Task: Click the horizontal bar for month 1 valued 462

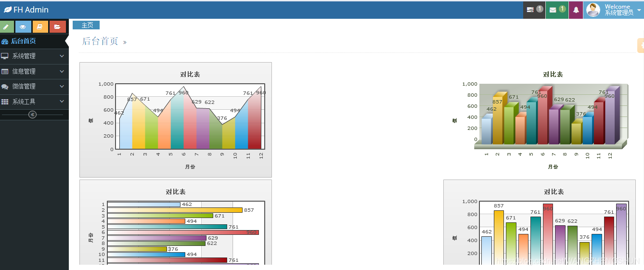Action: [x=144, y=205]
